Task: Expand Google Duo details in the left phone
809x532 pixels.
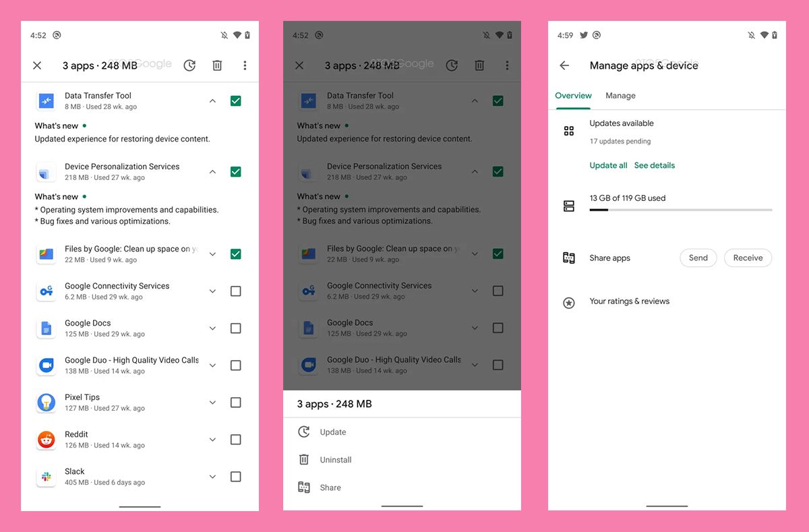Action: (x=212, y=365)
